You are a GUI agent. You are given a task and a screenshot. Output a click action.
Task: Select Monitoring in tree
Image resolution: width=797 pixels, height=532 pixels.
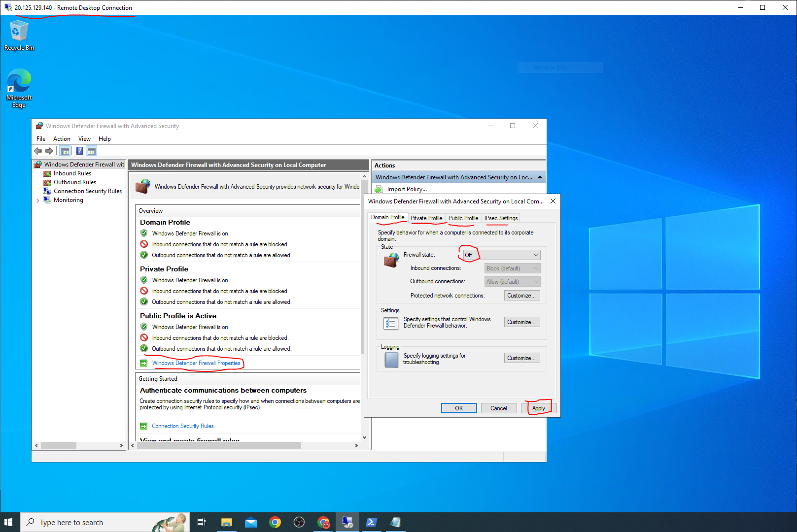pyautogui.click(x=68, y=200)
